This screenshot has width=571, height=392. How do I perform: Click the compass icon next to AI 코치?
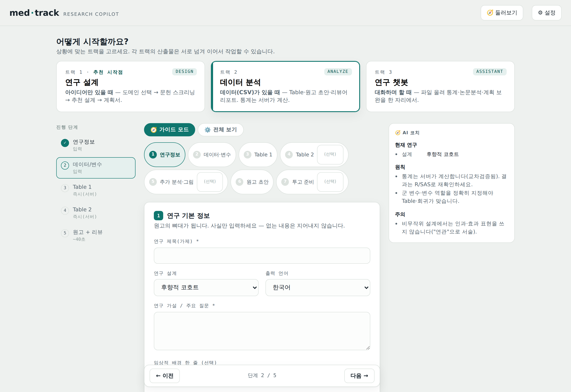(398, 133)
